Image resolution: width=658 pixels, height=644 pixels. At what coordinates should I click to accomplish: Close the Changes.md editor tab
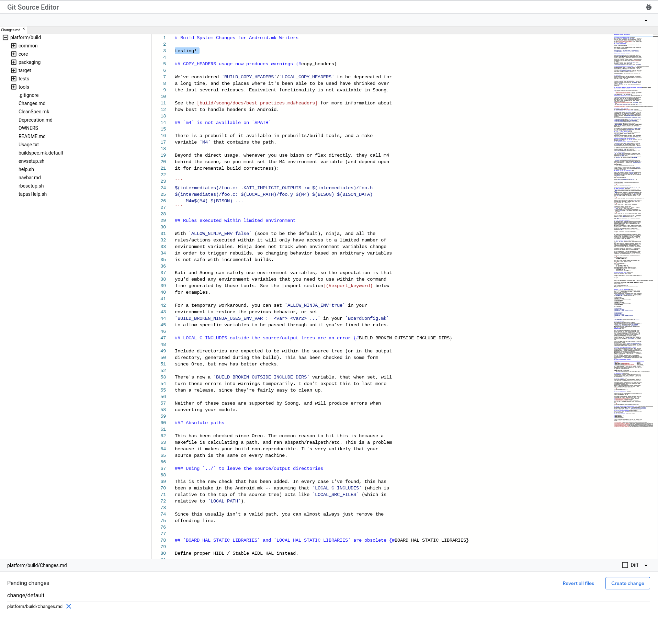24,29
